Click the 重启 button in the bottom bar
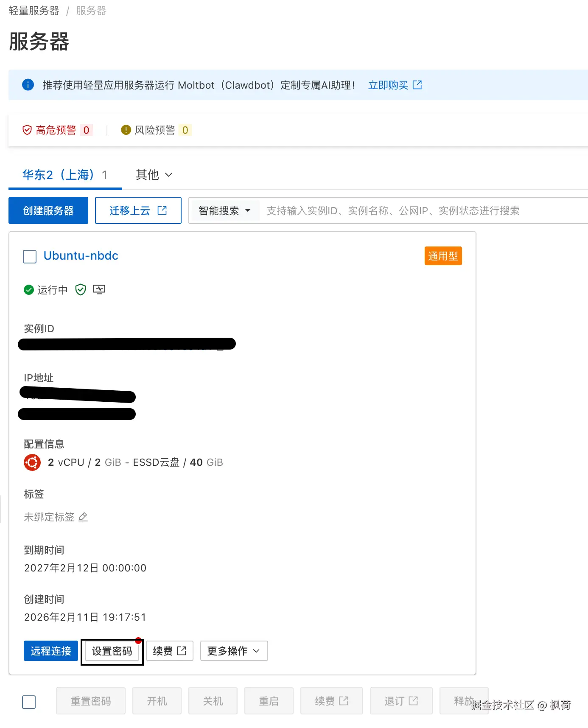 (x=269, y=701)
